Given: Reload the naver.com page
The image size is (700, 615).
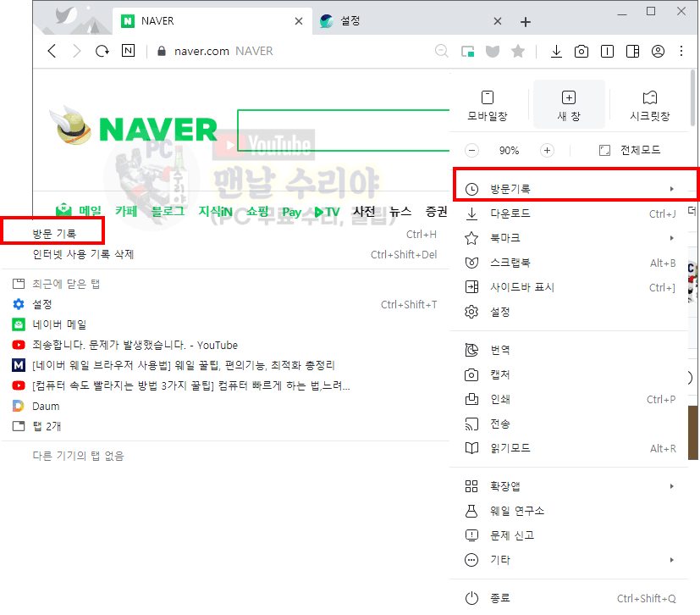Looking at the screenshot, I should tap(102, 51).
